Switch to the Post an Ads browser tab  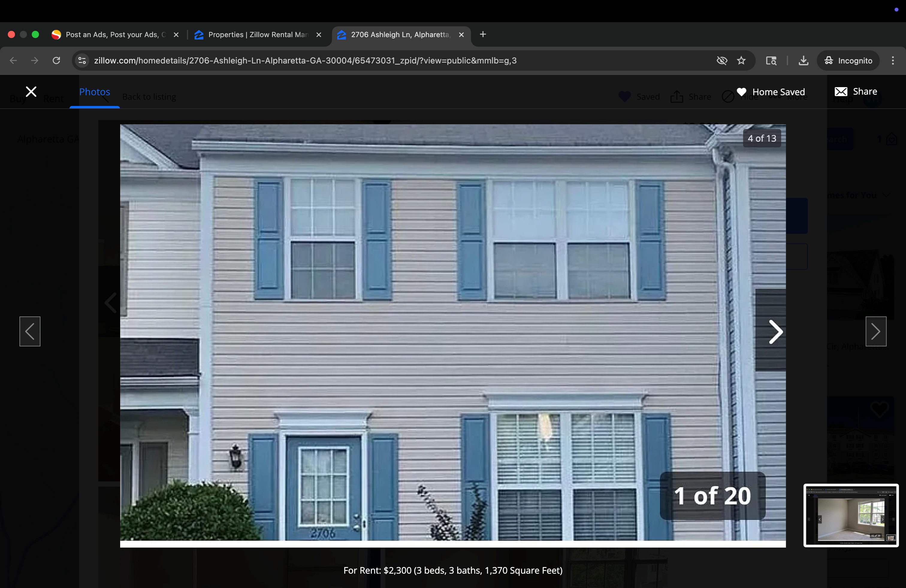(x=115, y=35)
